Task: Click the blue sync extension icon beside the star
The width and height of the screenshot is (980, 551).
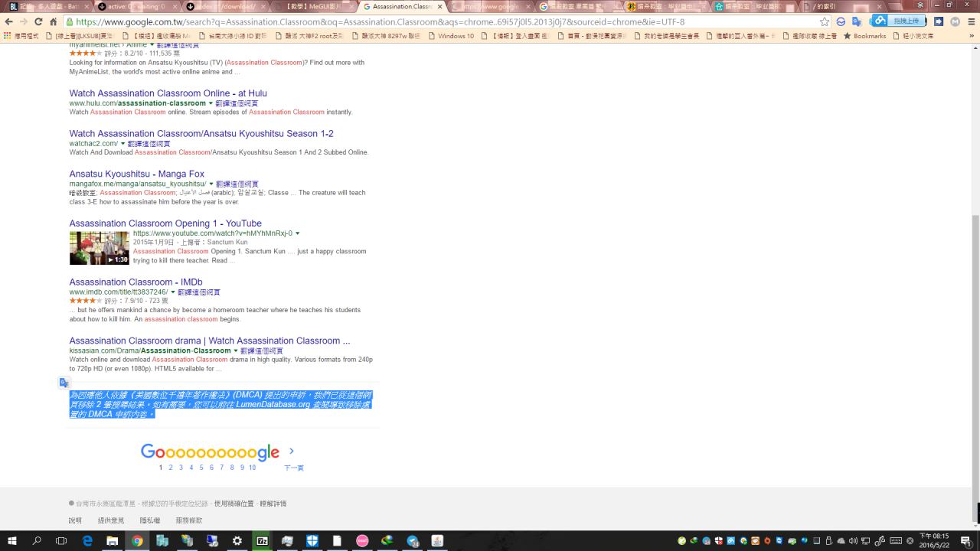Action: click(x=841, y=21)
